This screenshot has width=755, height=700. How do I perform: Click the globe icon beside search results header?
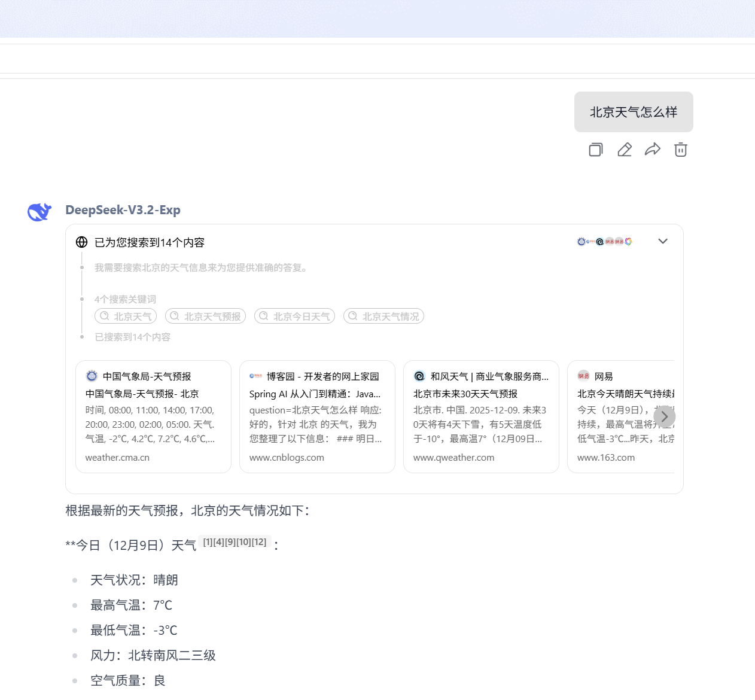[x=82, y=242]
